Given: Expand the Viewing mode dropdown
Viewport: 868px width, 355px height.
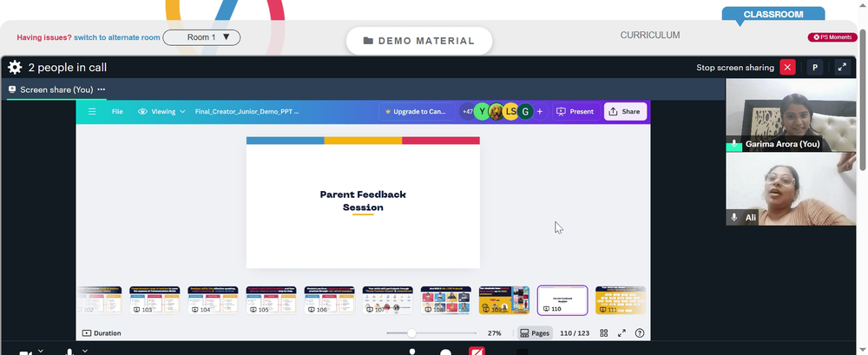Looking at the screenshot, I should point(161,111).
